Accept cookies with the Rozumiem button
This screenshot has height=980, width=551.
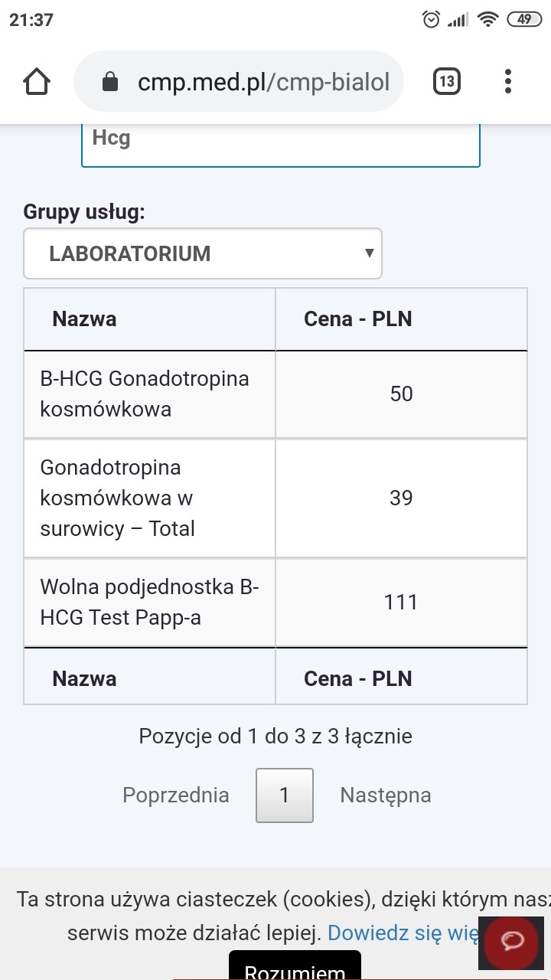tap(295, 969)
